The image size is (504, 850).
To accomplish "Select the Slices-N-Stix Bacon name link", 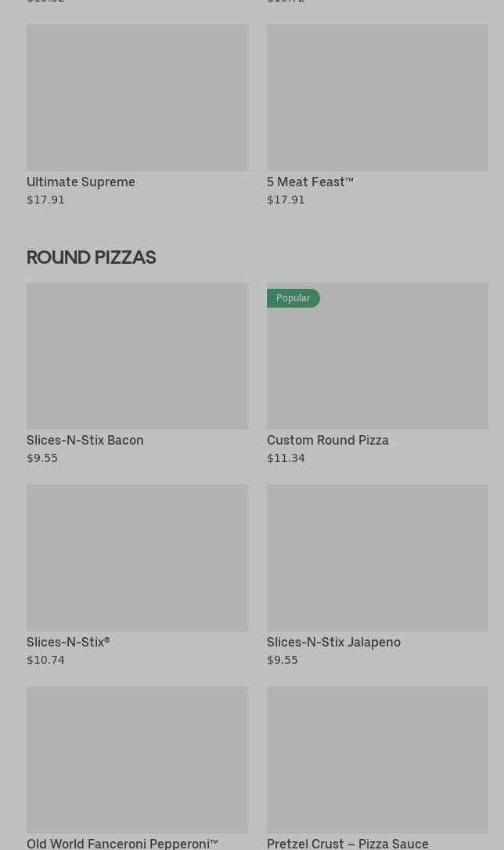I will 85,440.
